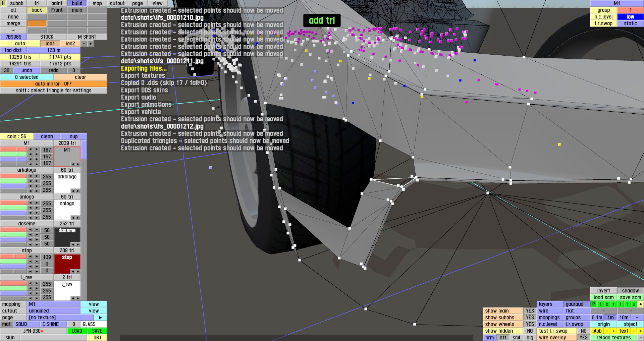Click the green SAVE button
The width and height of the screenshot is (644, 341).
(x=97, y=331)
